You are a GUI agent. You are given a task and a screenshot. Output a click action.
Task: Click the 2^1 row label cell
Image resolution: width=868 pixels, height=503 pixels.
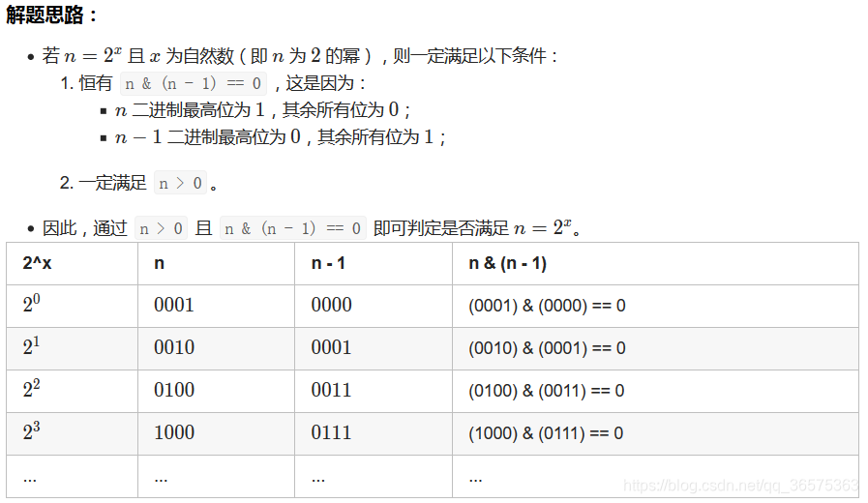pos(72,348)
